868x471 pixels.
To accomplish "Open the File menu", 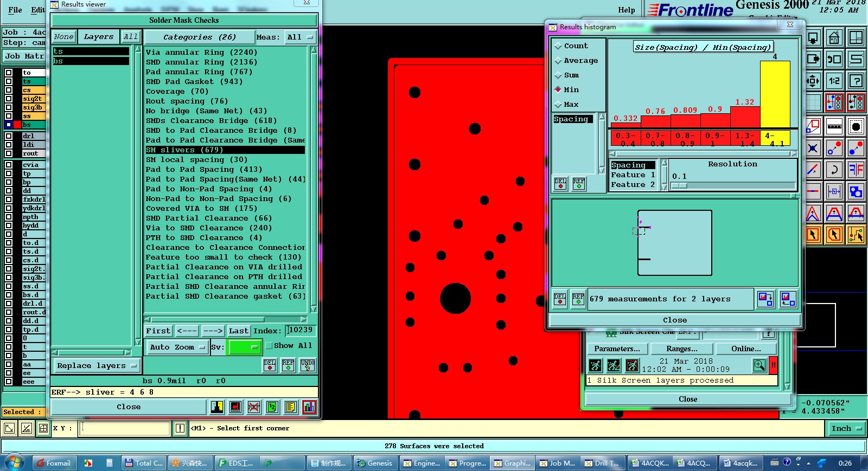I will coord(15,10).
